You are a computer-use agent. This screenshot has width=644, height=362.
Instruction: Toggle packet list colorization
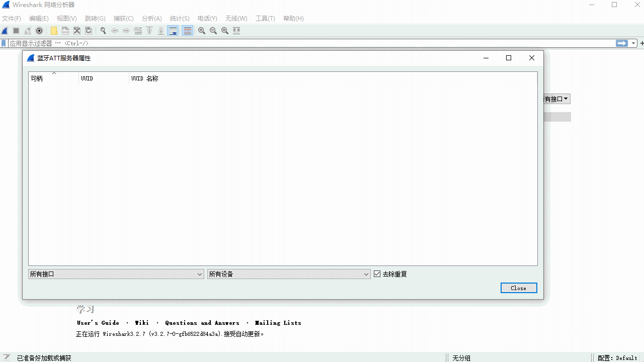click(x=187, y=30)
